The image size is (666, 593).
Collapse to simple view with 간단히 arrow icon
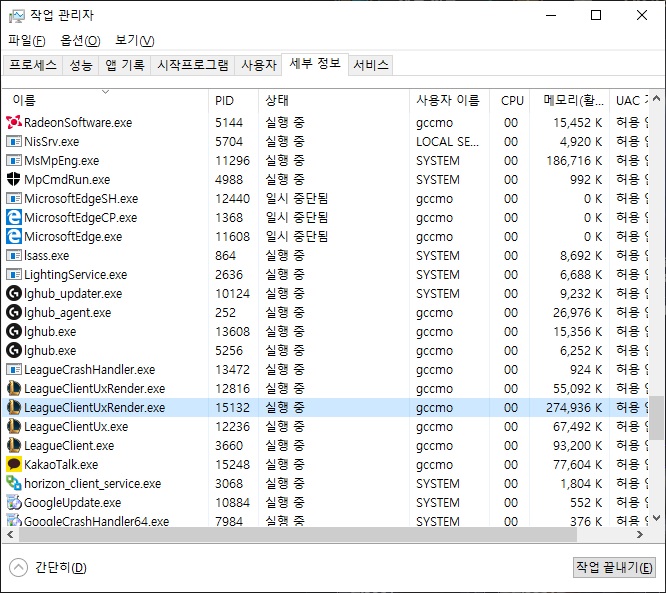coord(18,567)
